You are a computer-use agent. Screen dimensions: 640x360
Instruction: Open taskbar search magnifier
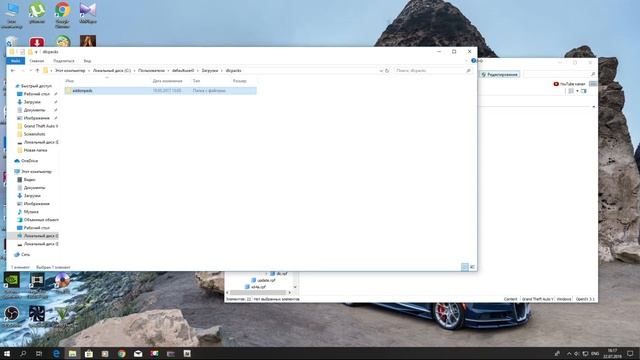pos(23,353)
